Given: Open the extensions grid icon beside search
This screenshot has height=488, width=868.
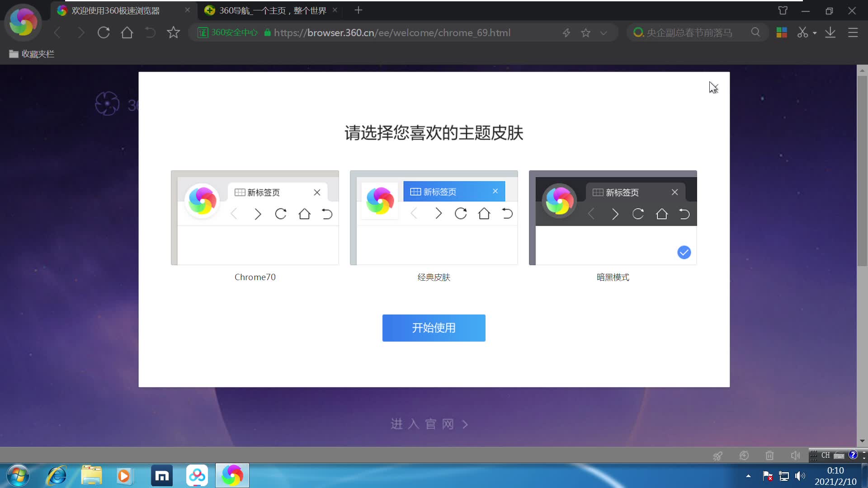Looking at the screenshot, I should 782,33.
